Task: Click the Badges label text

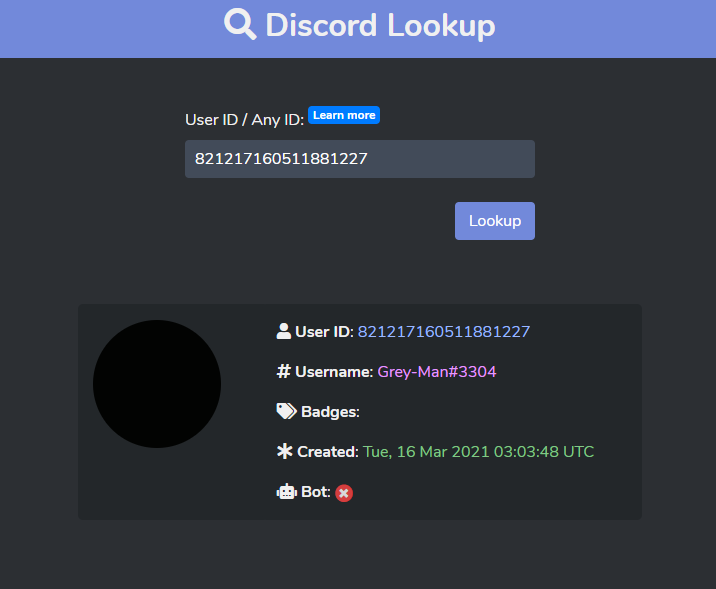Action: pyautogui.click(x=330, y=412)
